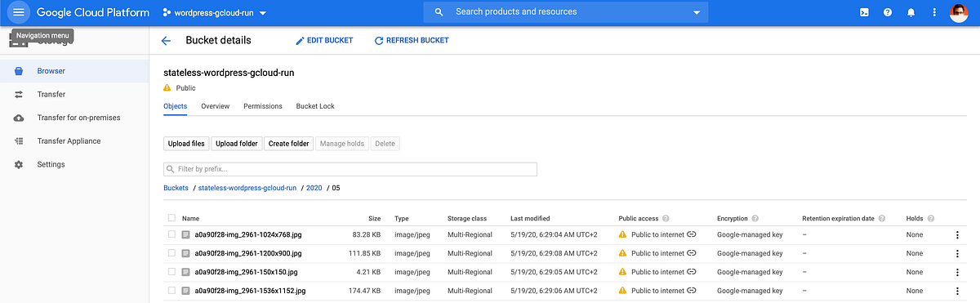Copy public link for img_2961-150x150.jpg
Image resolution: width=980 pixels, height=303 pixels.
pos(692,272)
